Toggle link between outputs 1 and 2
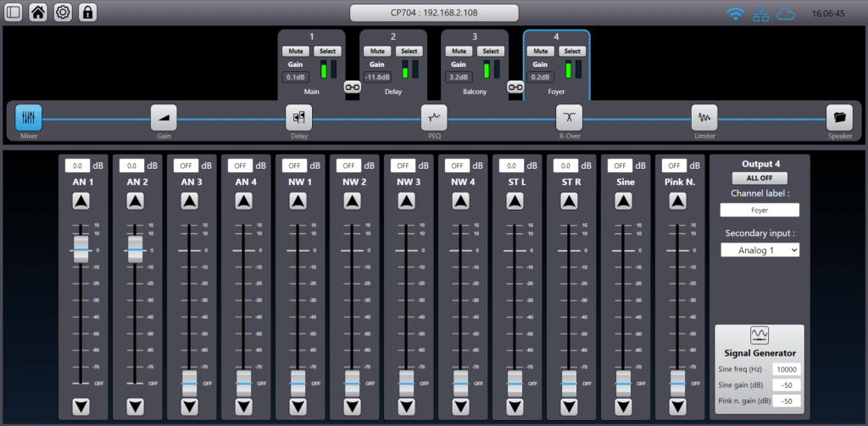Viewport: 868px width, 426px height. pyautogui.click(x=353, y=87)
